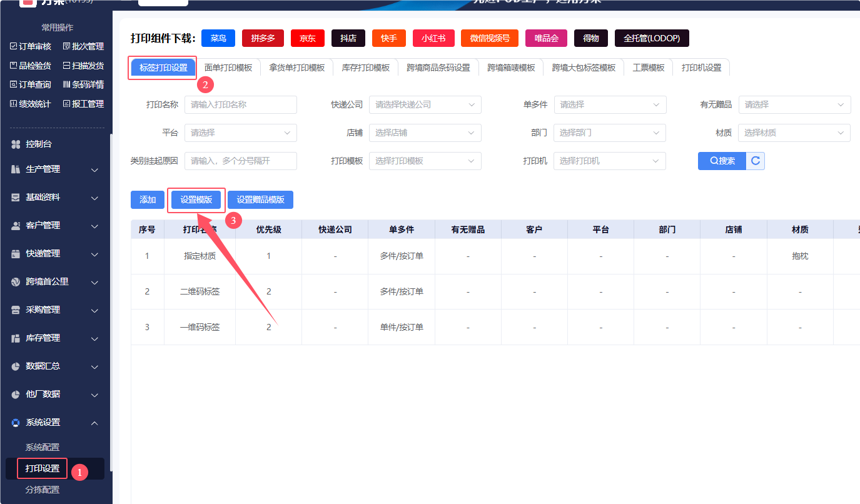Click the 设置模版 button
The width and height of the screenshot is (860, 504).
point(196,199)
